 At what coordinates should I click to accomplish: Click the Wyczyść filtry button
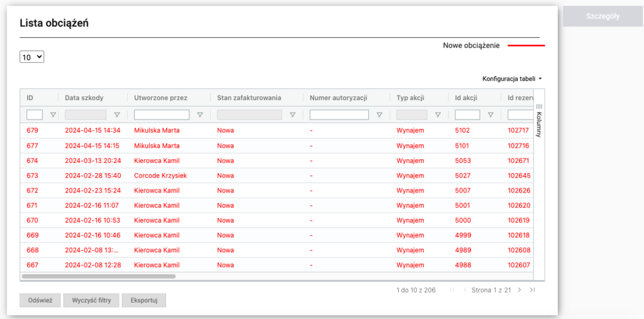click(91, 301)
